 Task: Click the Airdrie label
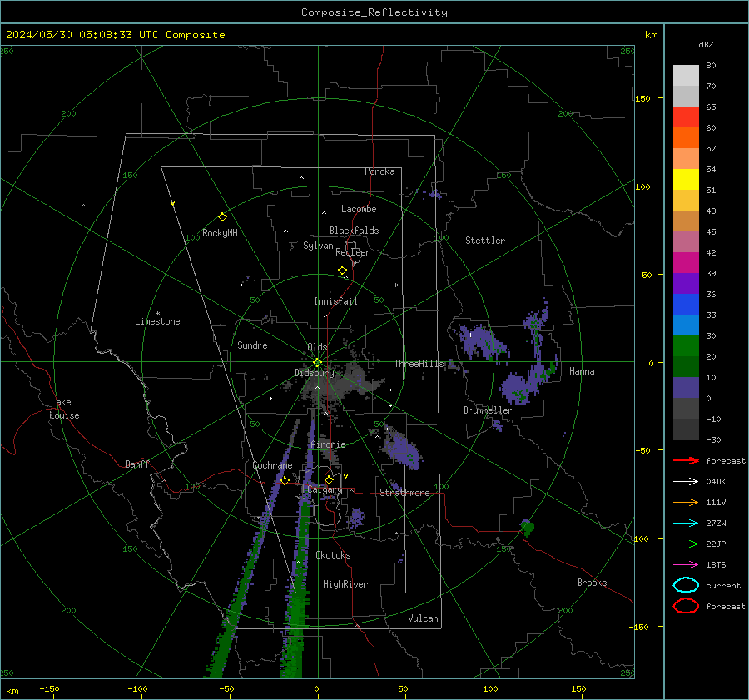tap(328, 444)
